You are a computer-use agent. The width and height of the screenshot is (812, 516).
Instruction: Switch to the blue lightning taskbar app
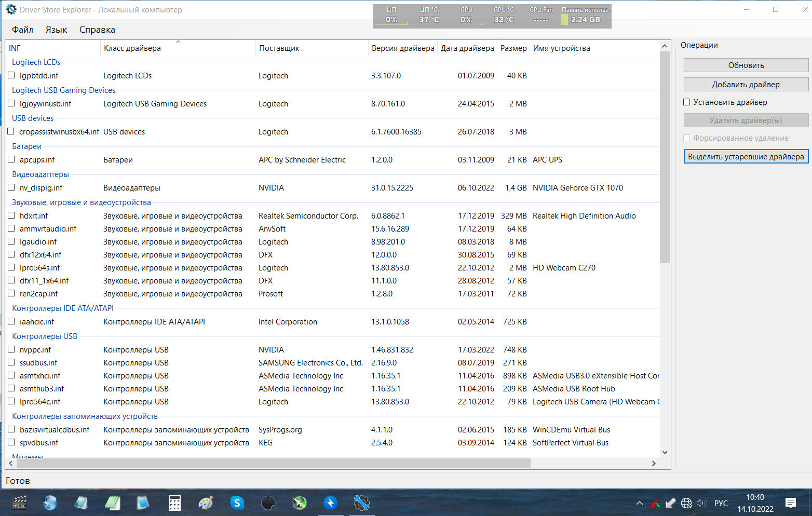[x=330, y=503]
